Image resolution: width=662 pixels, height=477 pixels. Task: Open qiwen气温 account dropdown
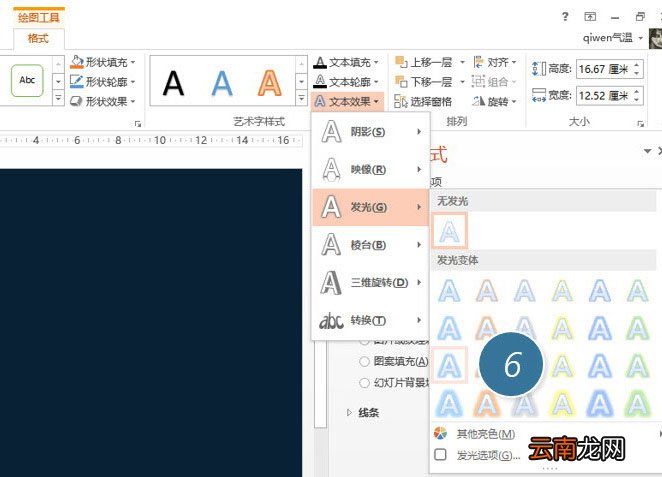tap(640, 38)
